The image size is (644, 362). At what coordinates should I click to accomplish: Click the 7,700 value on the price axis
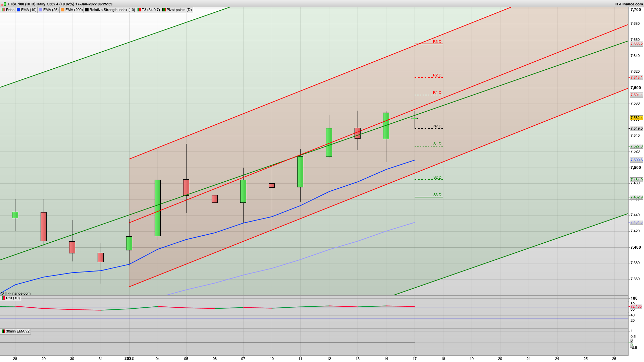click(x=636, y=10)
